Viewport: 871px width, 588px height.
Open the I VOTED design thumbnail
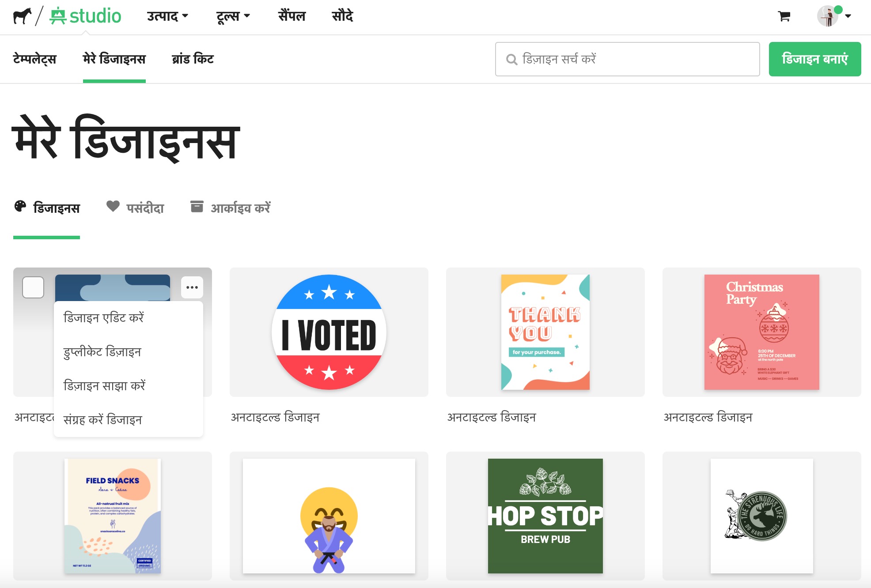pos(329,332)
